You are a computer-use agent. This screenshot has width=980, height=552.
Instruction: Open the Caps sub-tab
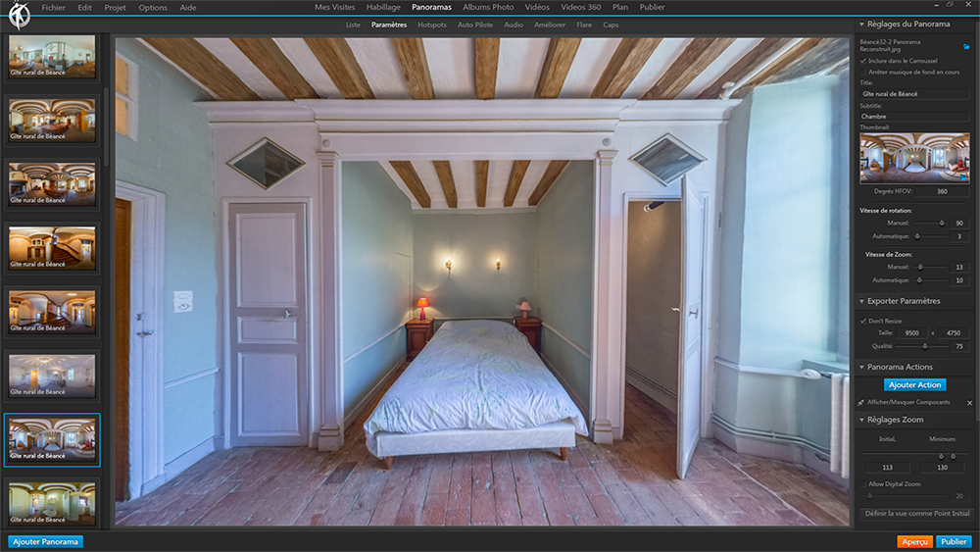tap(611, 25)
